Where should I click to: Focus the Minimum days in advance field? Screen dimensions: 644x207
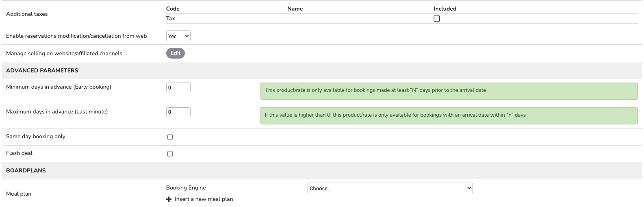(178, 87)
